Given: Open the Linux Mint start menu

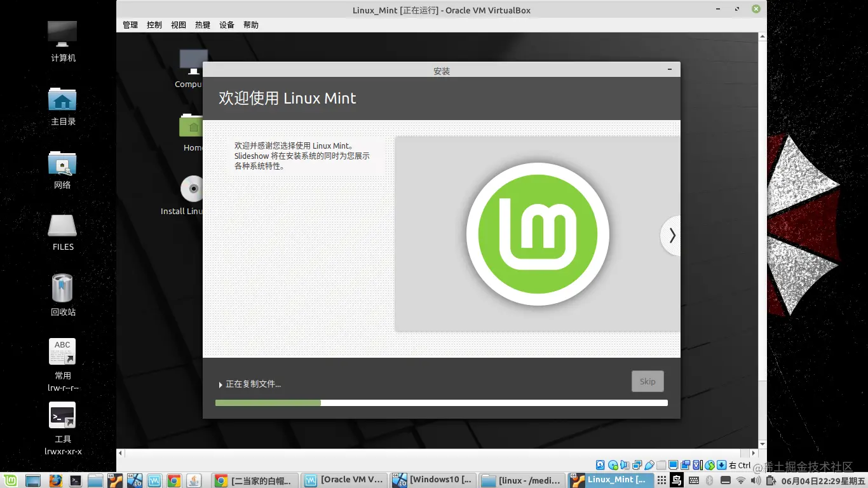Looking at the screenshot, I should (x=10, y=480).
